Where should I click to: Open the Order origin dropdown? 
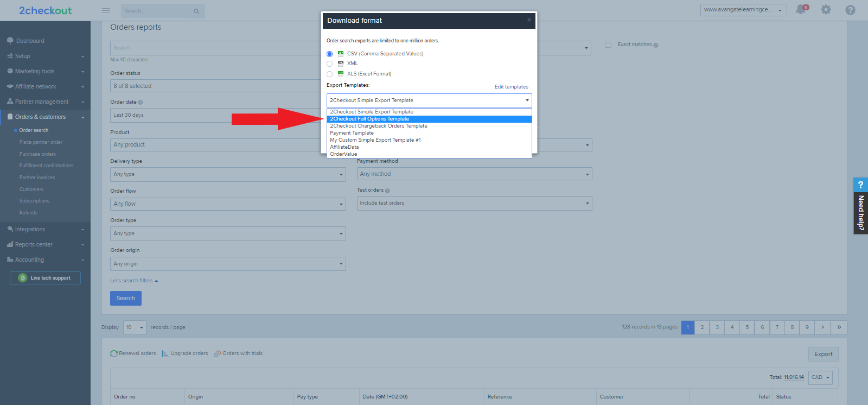(228, 264)
